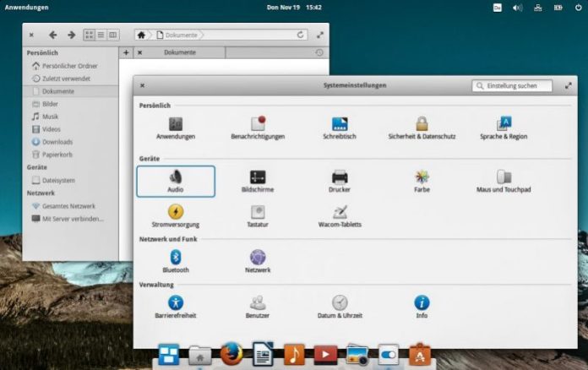Open Gesamtes Netzwerk in sidebar
The image size is (588, 370).
(70, 206)
